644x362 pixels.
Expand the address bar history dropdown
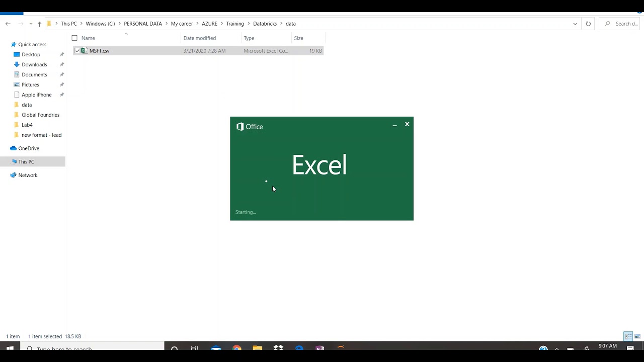(575, 24)
